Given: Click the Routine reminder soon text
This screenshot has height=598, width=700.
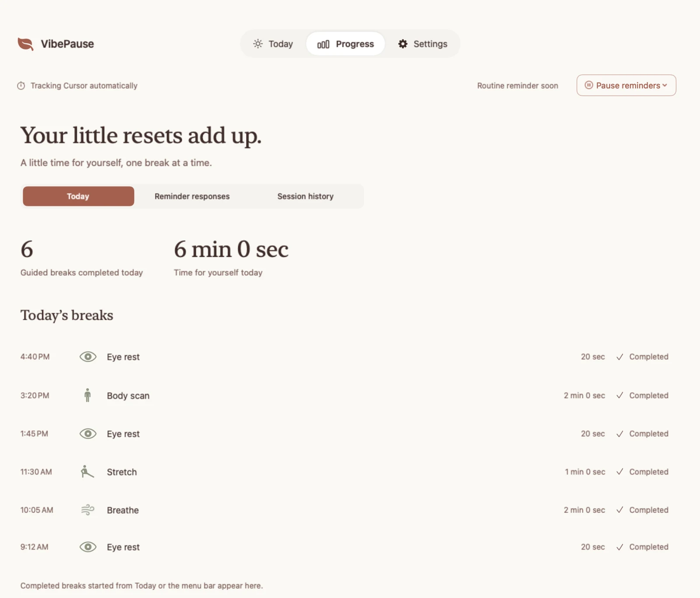Looking at the screenshot, I should (x=518, y=86).
